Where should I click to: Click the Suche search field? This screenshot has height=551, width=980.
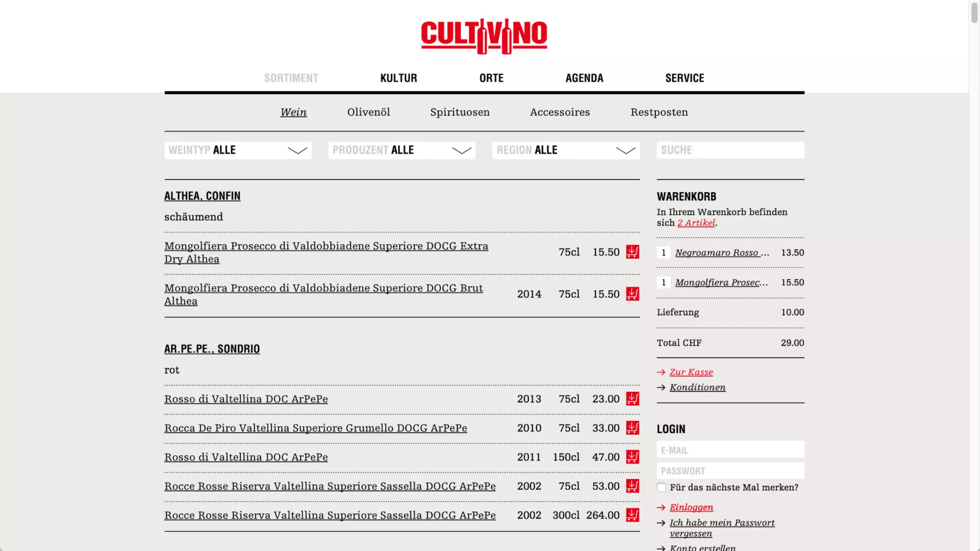click(730, 150)
